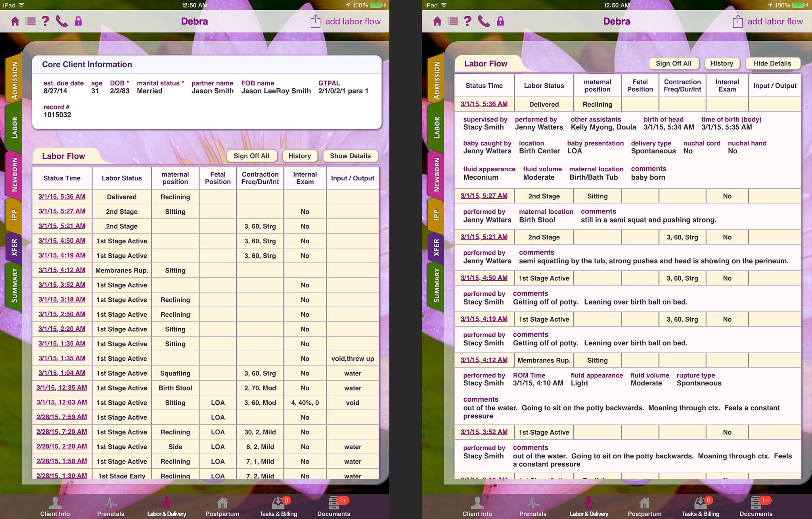Open Postpartum tab in right screen

coord(645,507)
